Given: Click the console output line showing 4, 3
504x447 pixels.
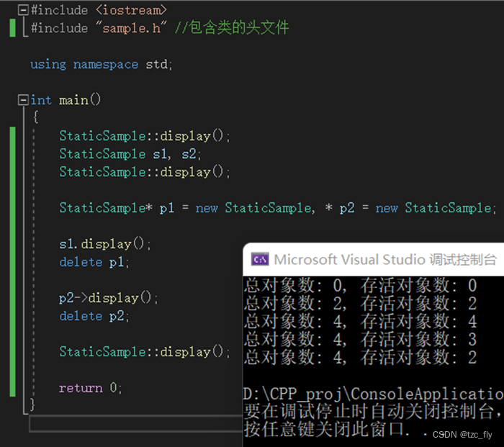Looking at the screenshot, I should pos(360,339).
